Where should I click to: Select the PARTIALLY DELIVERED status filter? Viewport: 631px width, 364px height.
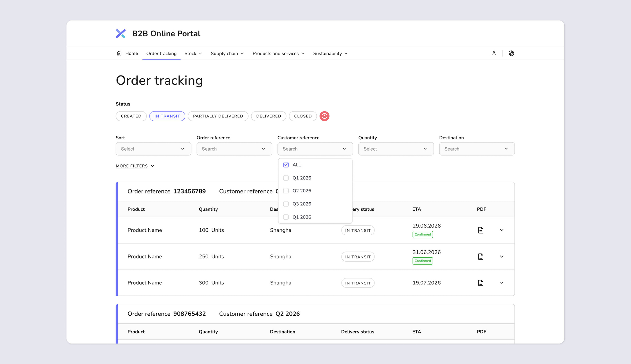(218, 116)
